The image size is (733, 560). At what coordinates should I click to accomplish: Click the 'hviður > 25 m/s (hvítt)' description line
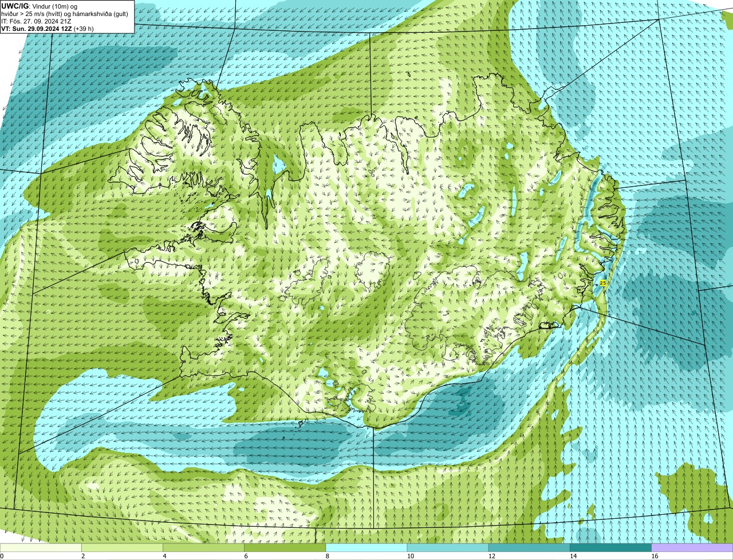(x=65, y=14)
